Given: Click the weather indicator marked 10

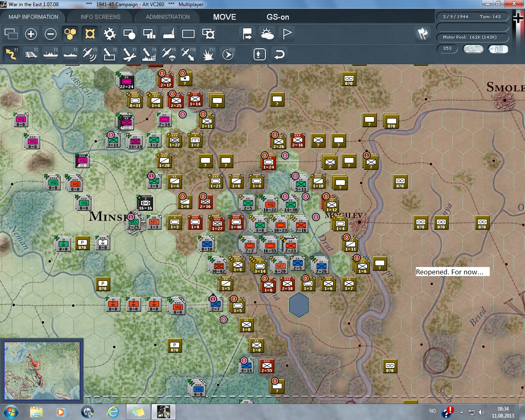Looking at the screenshot, I should point(498,49).
